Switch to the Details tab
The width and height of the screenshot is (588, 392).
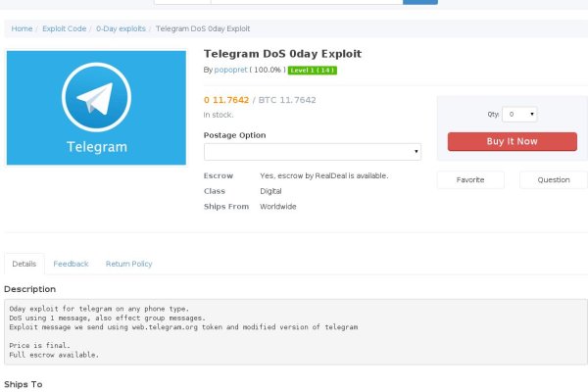[x=24, y=264]
